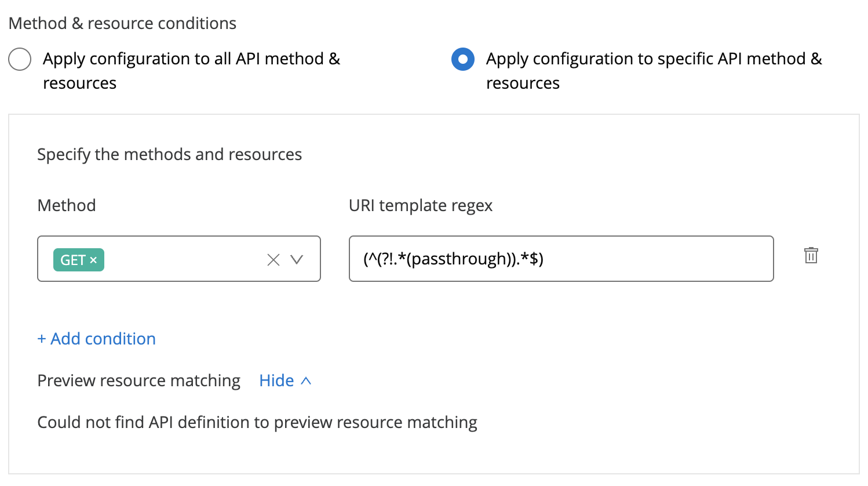The width and height of the screenshot is (868, 486).
Task: Click the 'Method' field label
Action: point(67,205)
